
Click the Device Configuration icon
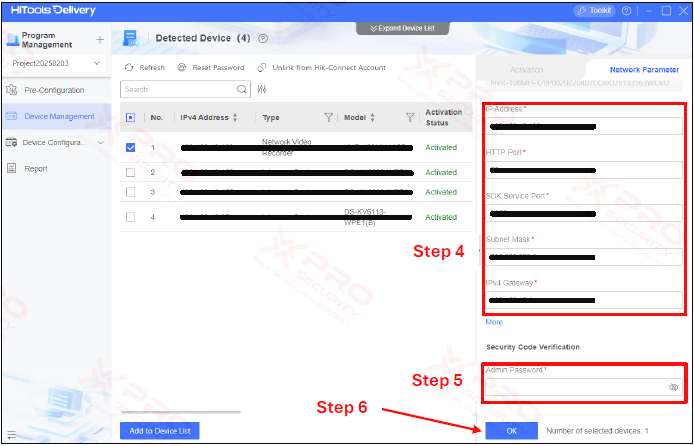12,142
